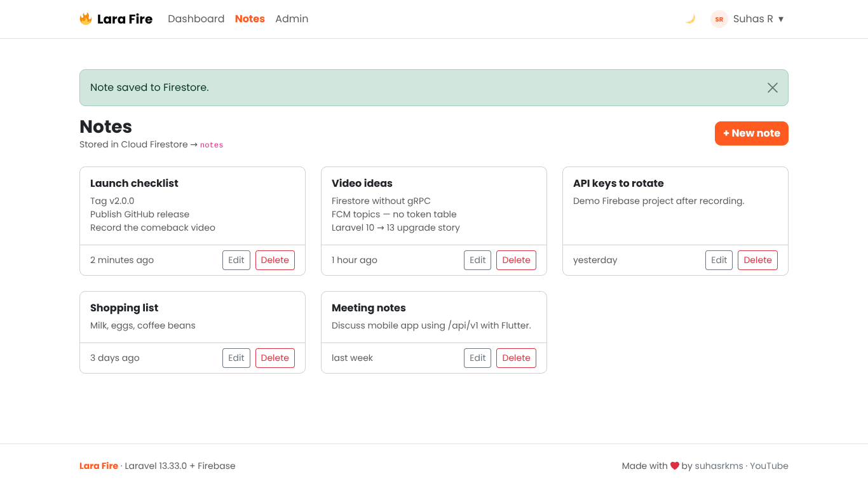Click the 'Milk, eggs, coffee beans' text
This screenshot has width=868, height=488.
(143, 325)
